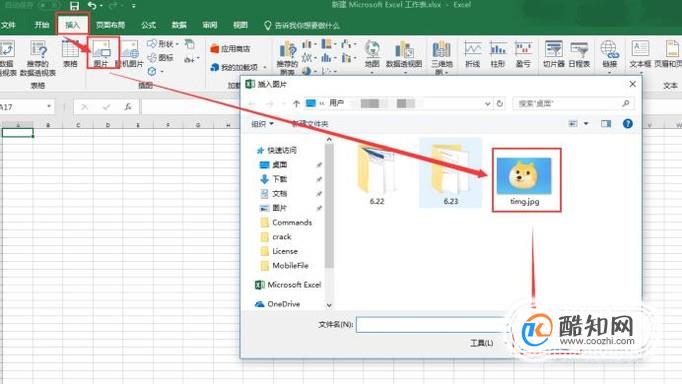Switch to the Page Layout tab
682x384 pixels.
point(110,25)
